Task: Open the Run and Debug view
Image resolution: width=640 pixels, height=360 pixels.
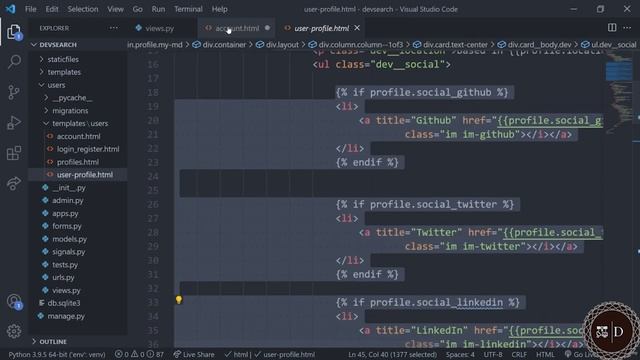Action: coord(14,122)
